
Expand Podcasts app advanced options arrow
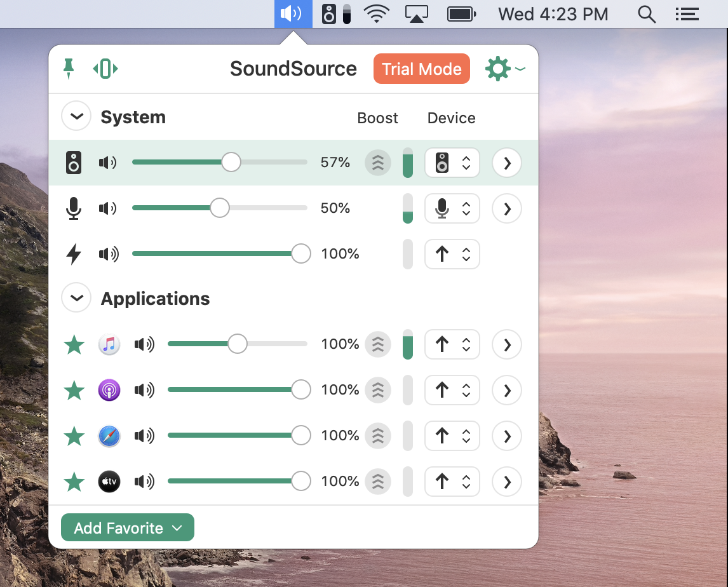[507, 390]
